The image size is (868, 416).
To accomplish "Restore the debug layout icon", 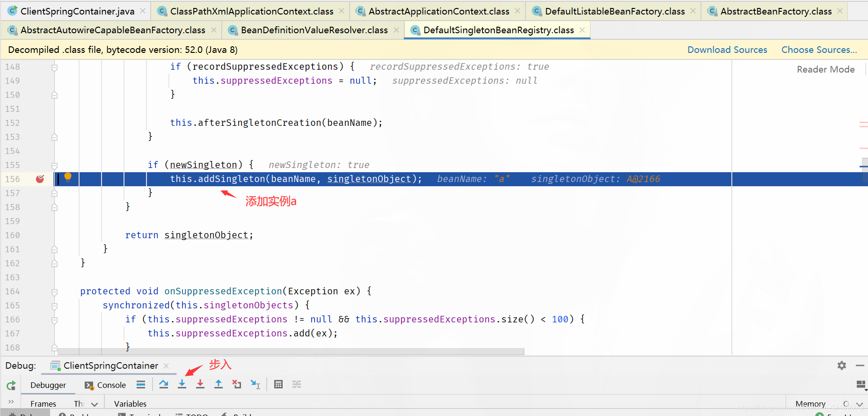I will 861,385.
